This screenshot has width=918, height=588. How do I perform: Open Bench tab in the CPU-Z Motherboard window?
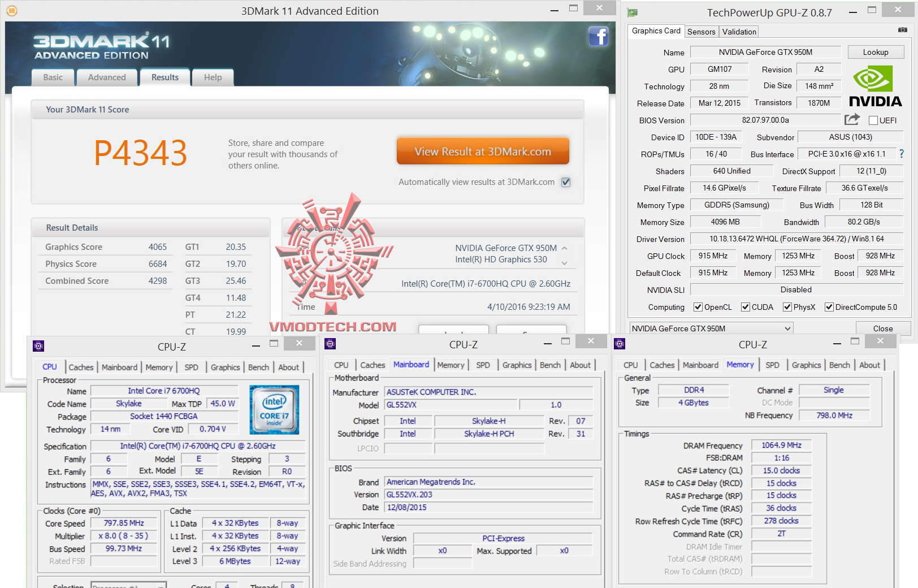point(551,365)
